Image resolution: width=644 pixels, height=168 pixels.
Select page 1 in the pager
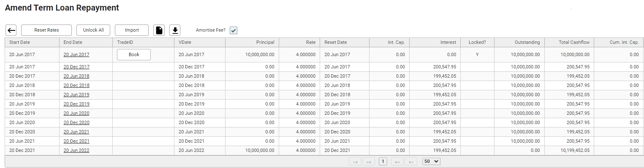383,161
